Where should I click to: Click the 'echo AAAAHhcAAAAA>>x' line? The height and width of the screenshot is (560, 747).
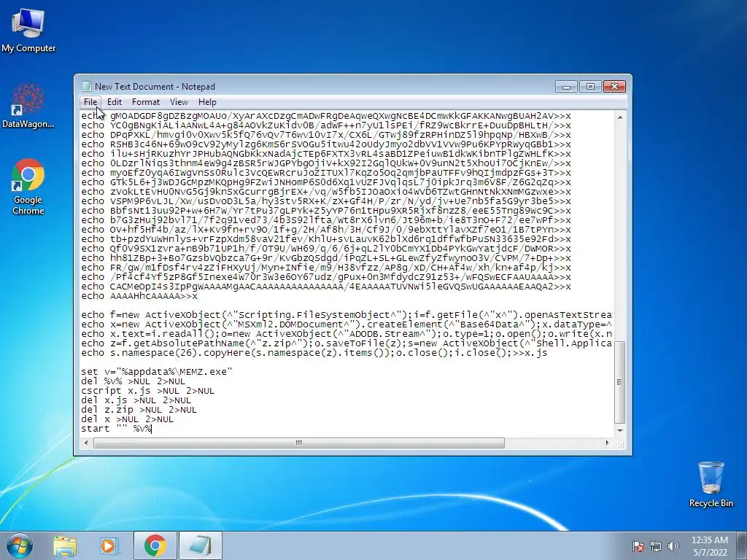pos(139,296)
